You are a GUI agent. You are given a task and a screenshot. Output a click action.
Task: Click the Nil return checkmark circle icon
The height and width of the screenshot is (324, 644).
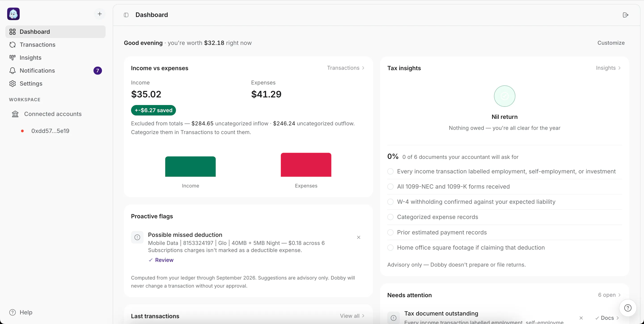[504, 96]
